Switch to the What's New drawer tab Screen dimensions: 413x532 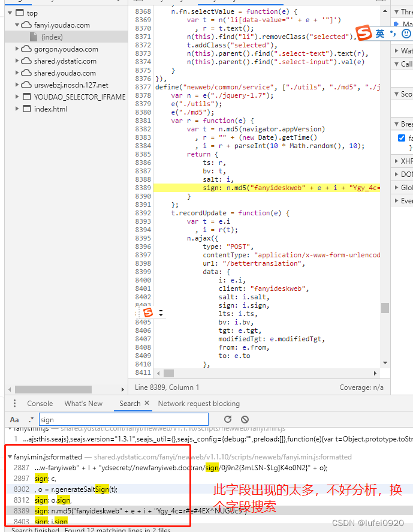tap(83, 404)
